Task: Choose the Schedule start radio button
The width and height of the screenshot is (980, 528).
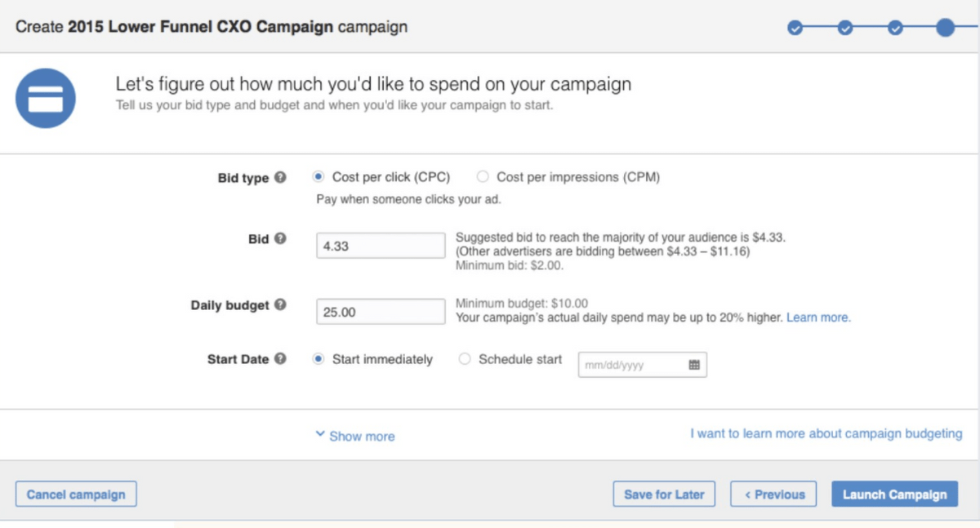Action: 465,359
